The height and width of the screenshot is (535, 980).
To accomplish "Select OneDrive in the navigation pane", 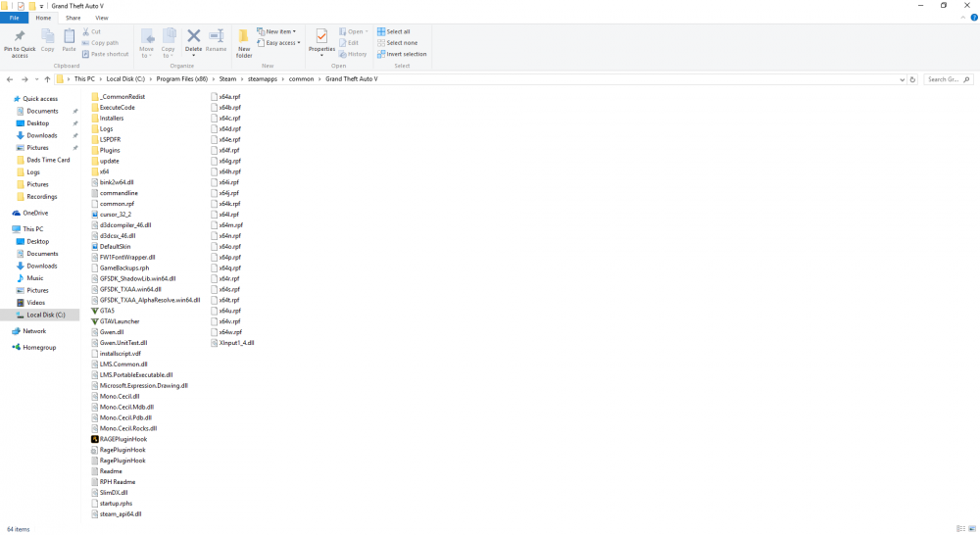I will coord(35,214).
